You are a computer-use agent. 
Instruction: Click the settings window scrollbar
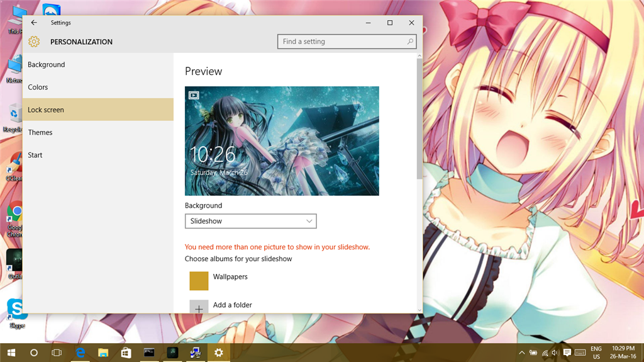[x=419, y=119]
